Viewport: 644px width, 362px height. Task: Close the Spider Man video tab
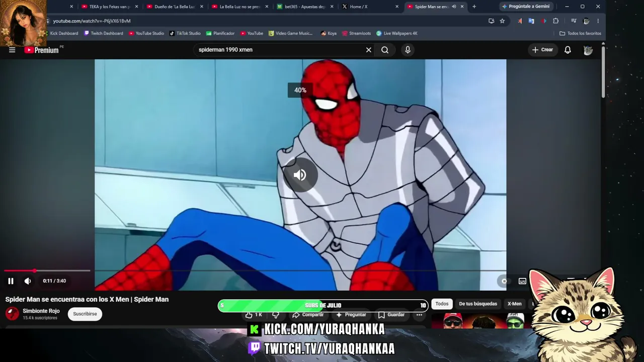tap(462, 7)
